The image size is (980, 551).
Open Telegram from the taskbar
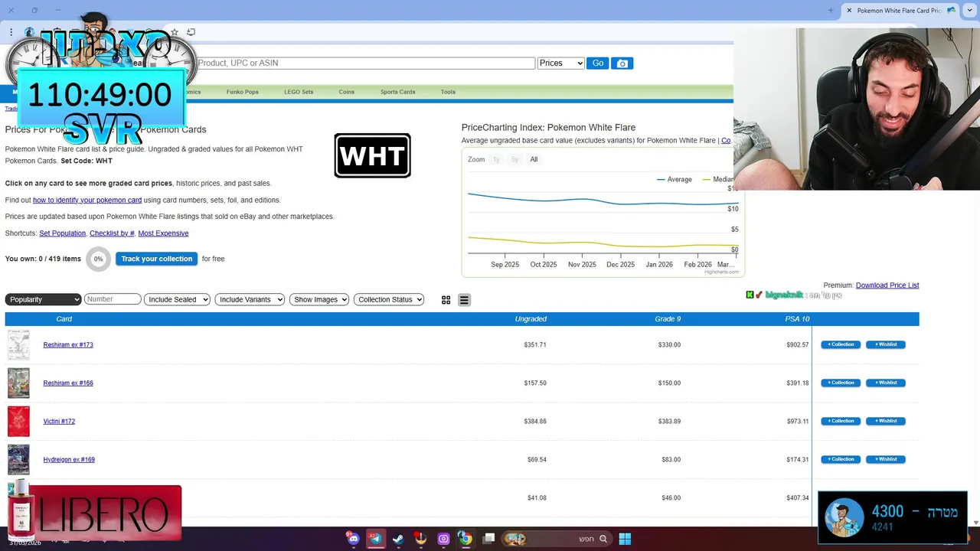tap(375, 539)
